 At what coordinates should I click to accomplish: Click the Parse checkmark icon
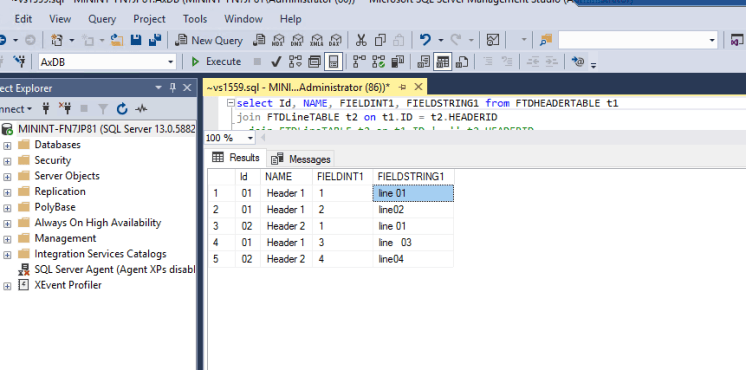tap(275, 61)
